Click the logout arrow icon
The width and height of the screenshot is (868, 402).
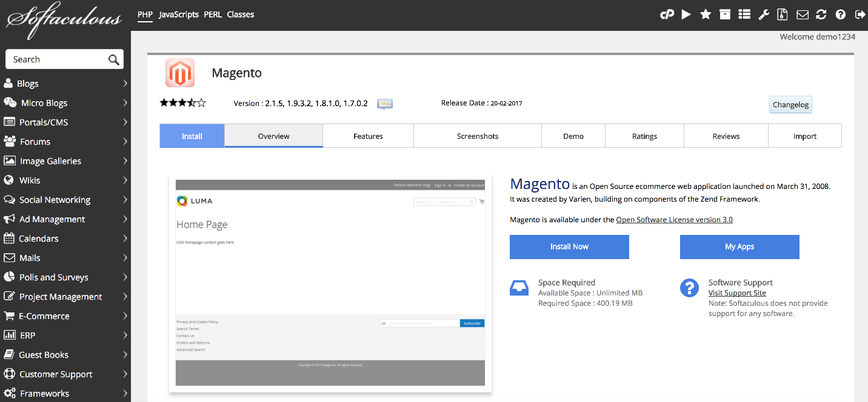coord(860,15)
